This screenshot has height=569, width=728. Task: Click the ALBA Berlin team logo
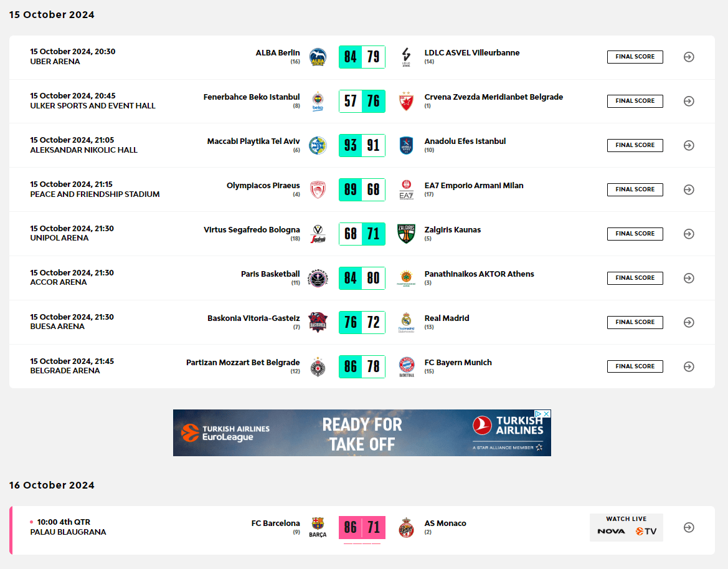coord(318,57)
